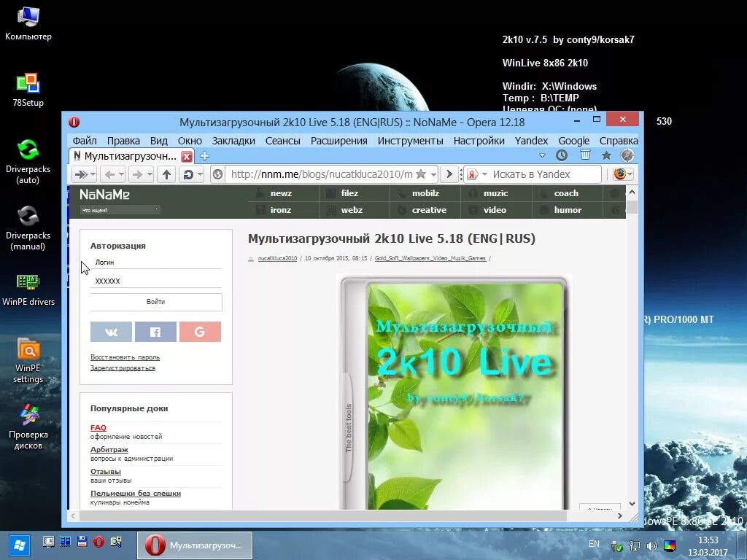Click the volume speaker icon in system tray

(652, 545)
